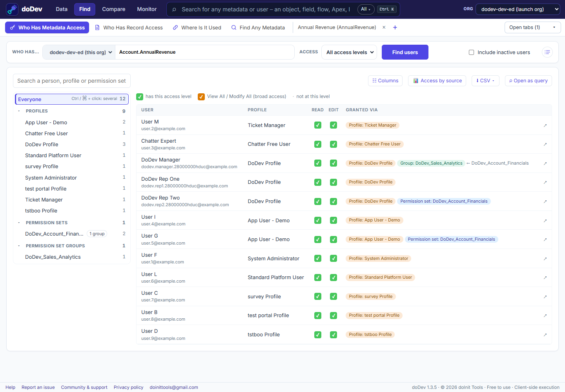Click the doDev logo icon

point(12,9)
